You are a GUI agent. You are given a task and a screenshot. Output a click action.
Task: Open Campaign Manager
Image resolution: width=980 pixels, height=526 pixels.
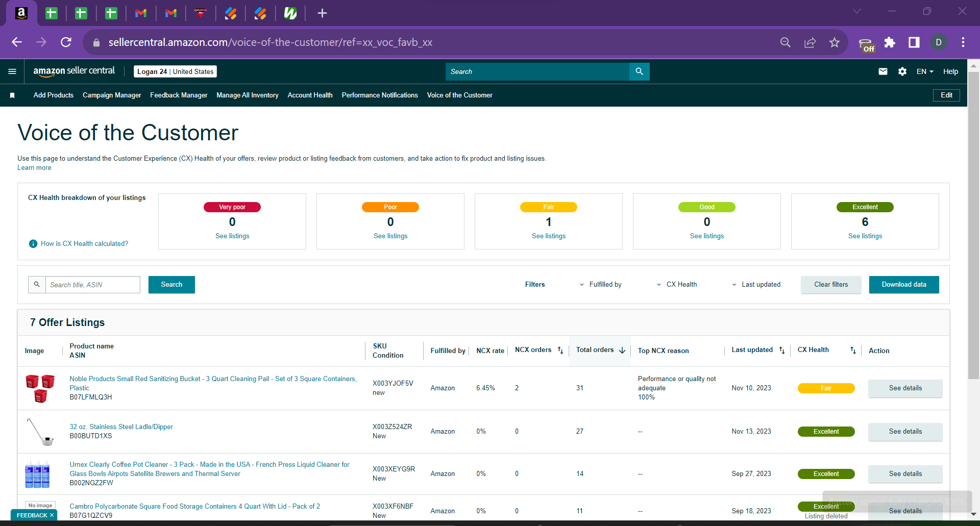click(x=112, y=95)
